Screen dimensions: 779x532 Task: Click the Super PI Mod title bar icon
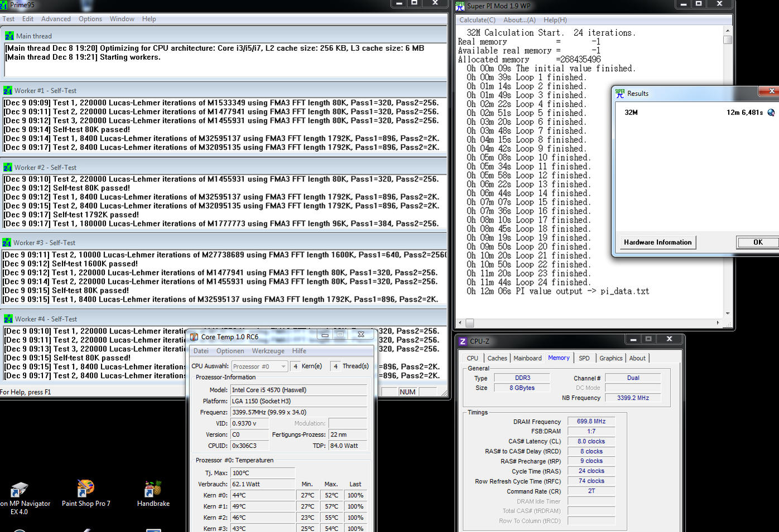460,6
